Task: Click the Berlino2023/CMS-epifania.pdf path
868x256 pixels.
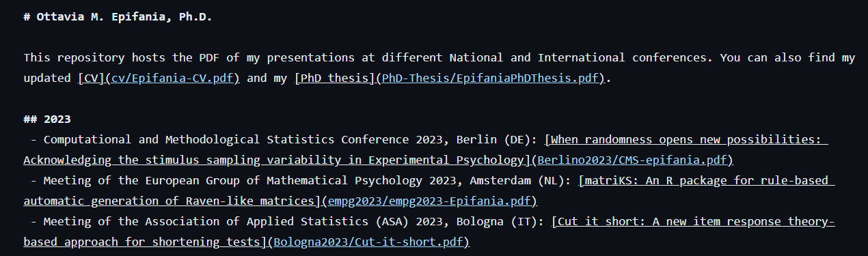Action: click(632, 160)
